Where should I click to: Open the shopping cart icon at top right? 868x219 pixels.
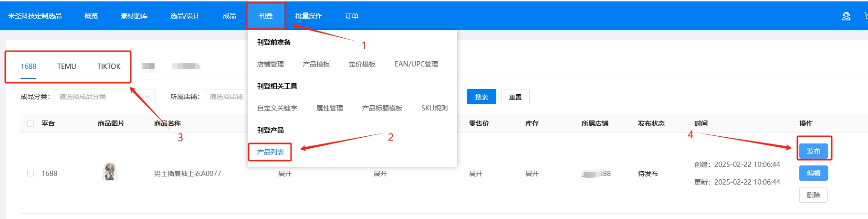pos(866,16)
